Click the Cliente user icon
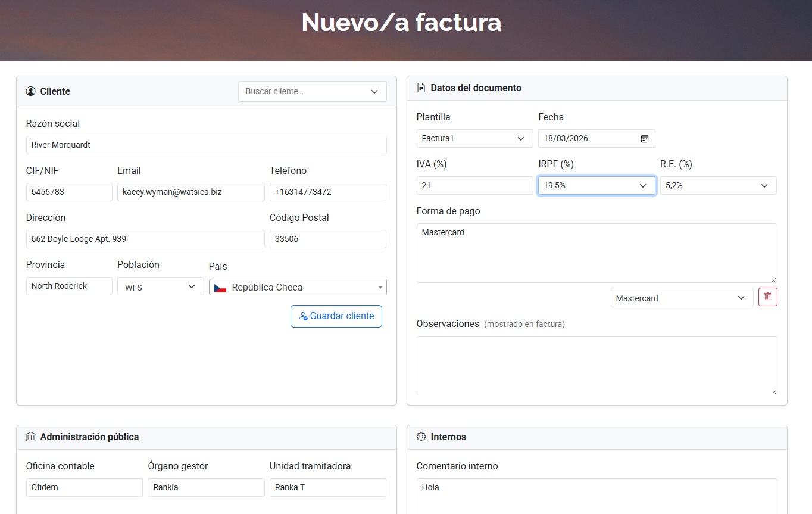 coord(31,91)
